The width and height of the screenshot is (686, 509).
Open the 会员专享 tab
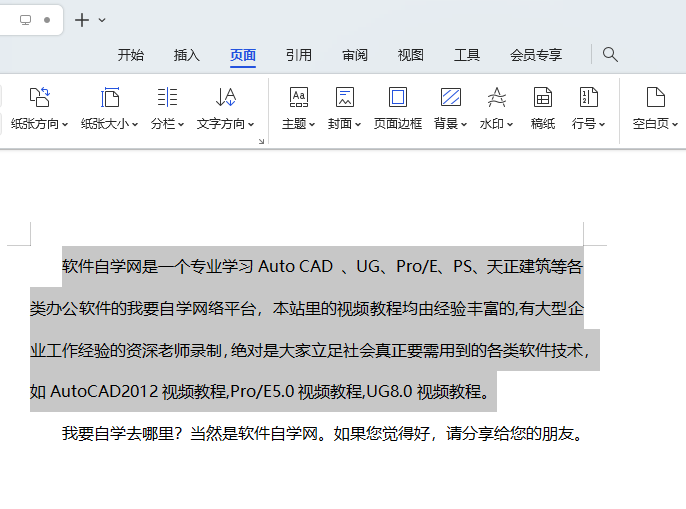[536, 55]
